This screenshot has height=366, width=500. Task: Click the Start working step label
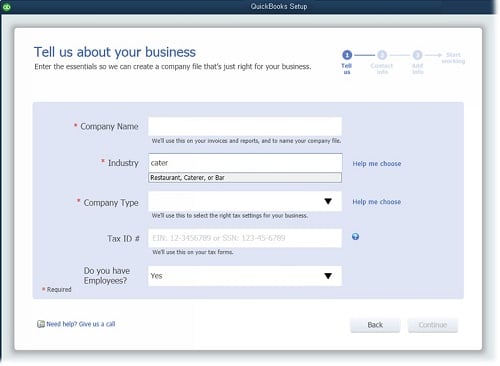click(x=453, y=58)
